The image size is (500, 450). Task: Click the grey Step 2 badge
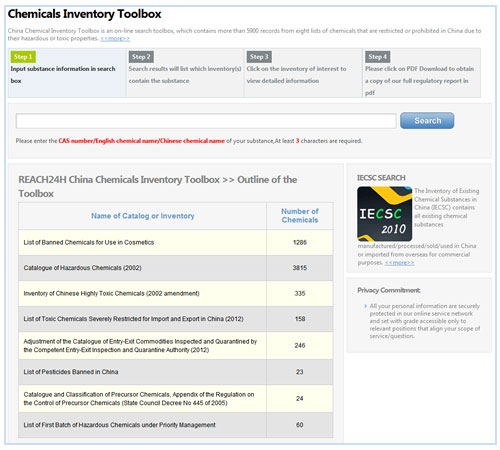coord(141,57)
